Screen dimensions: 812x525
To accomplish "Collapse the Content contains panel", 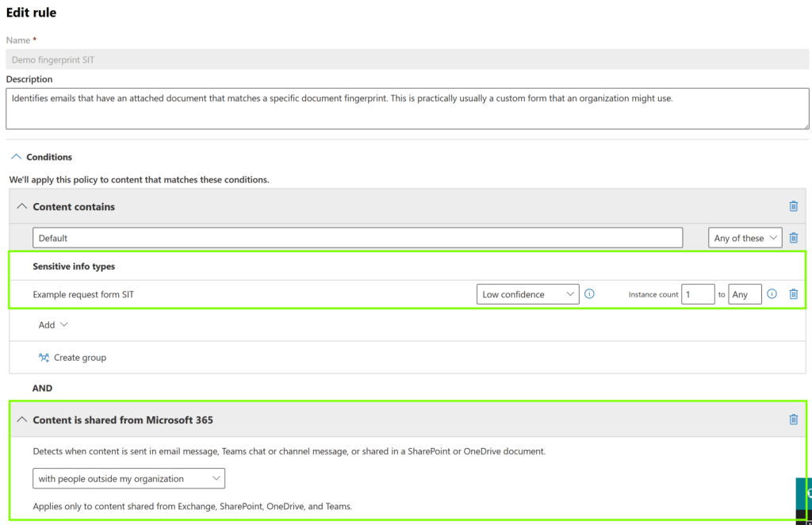I will [x=22, y=206].
